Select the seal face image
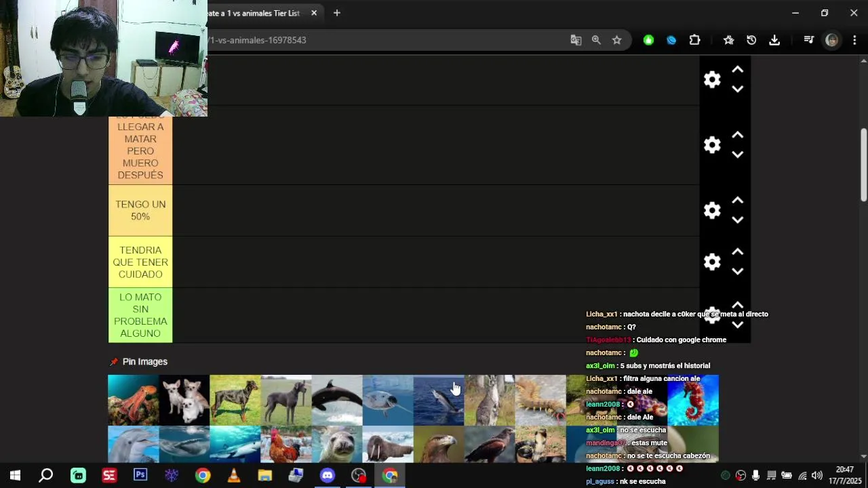This screenshot has height=488, width=868. [x=336, y=445]
